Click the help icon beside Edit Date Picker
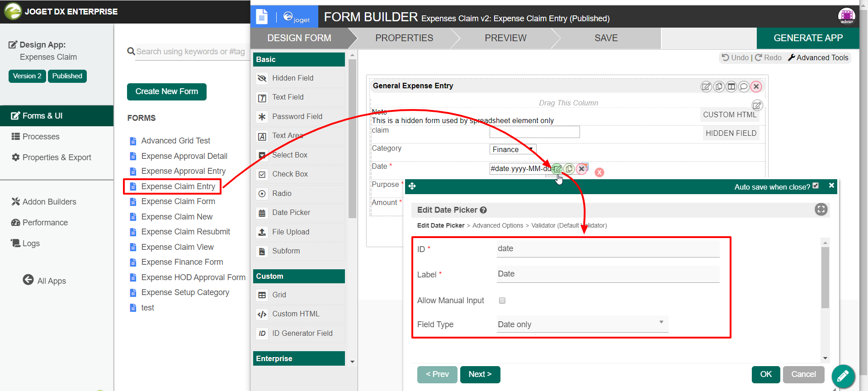868x391 pixels. pyautogui.click(x=483, y=210)
